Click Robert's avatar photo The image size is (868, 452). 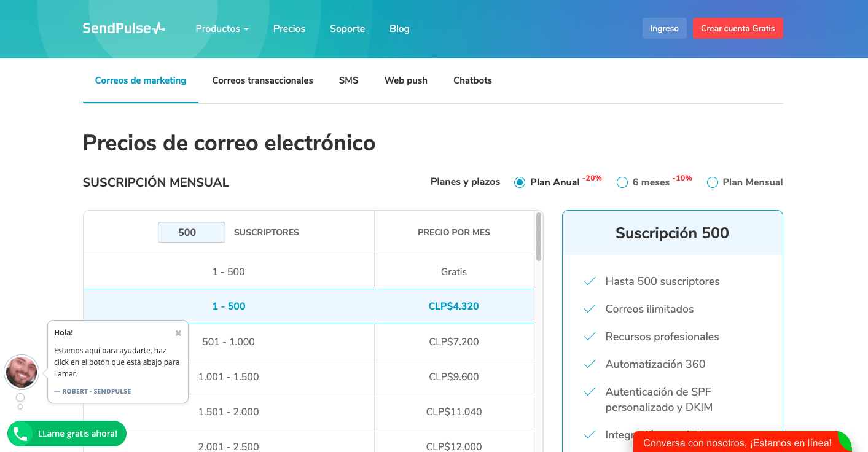click(x=22, y=372)
